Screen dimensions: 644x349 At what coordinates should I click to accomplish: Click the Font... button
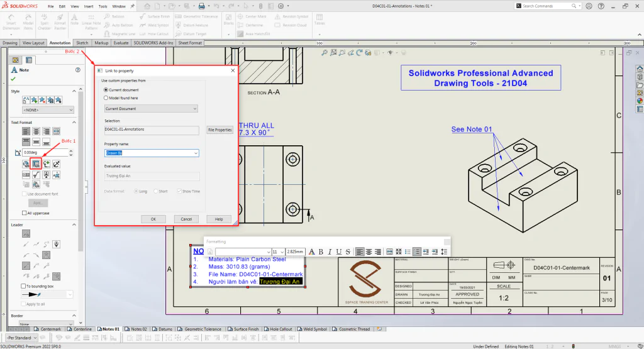(x=38, y=203)
